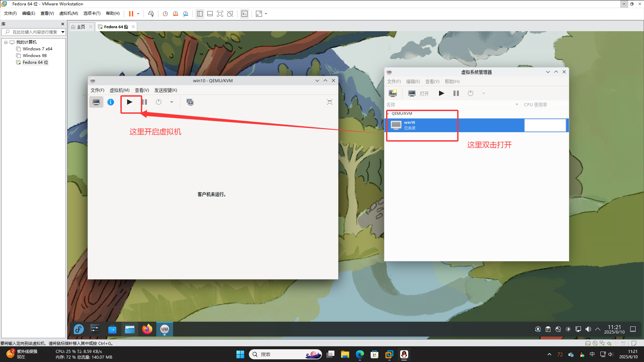Select Windows 98 in library
The height and width of the screenshot is (362, 644).
coord(35,56)
